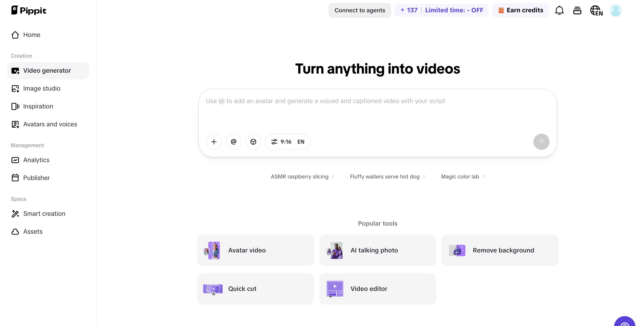
Task: Open the Video editor tool
Action: pos(377,289)
